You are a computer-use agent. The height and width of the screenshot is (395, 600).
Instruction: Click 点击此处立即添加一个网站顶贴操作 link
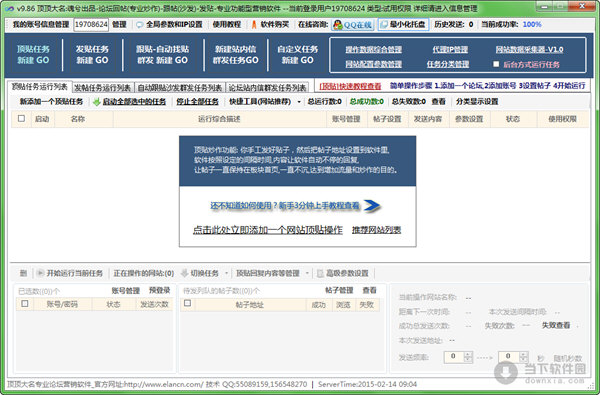267,230
